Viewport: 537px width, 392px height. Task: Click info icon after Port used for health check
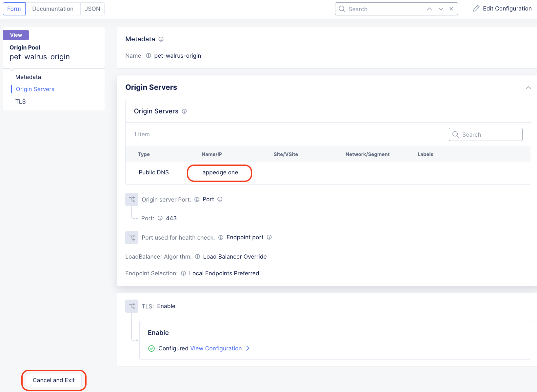[221, 237]
